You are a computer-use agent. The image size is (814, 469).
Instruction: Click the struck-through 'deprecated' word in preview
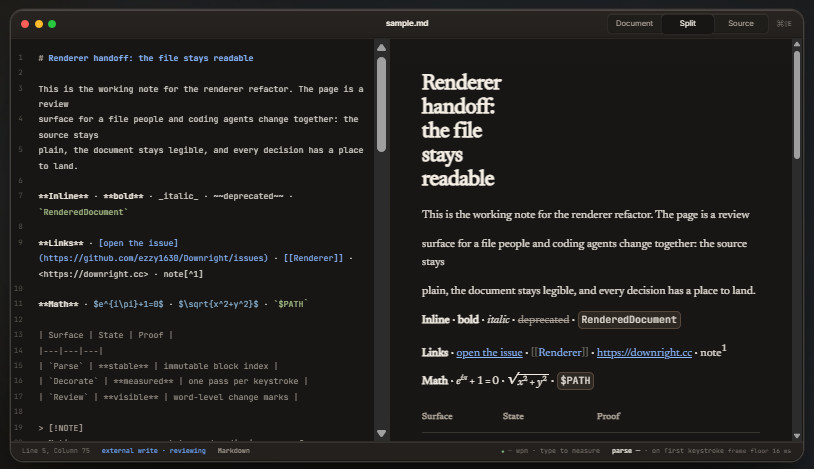click(543, 320)
